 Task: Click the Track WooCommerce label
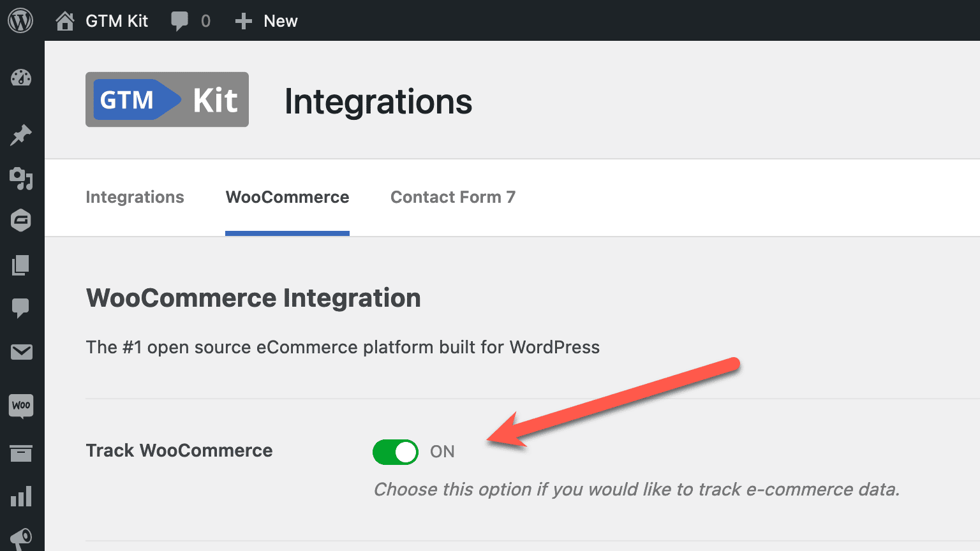pos(179,450)
